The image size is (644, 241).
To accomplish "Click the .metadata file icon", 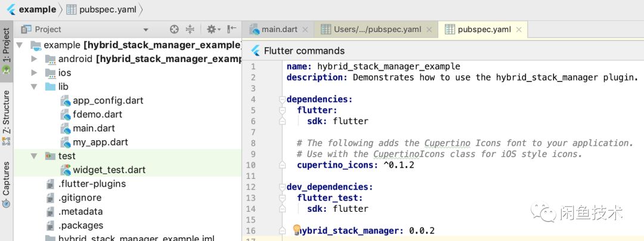I will [50, 212].
